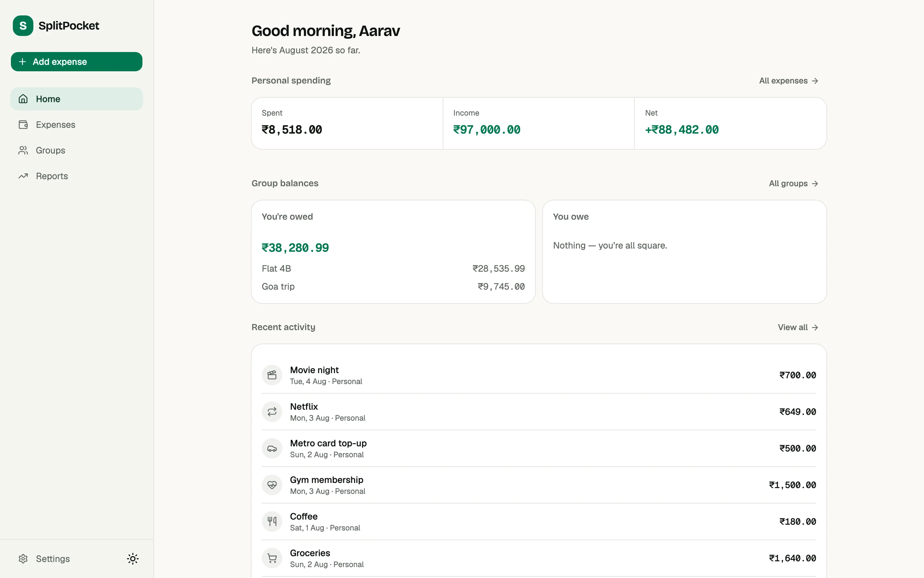Click the Movie night clapperboard icon
Screen dimensions: 924x578
click(272, 375)
